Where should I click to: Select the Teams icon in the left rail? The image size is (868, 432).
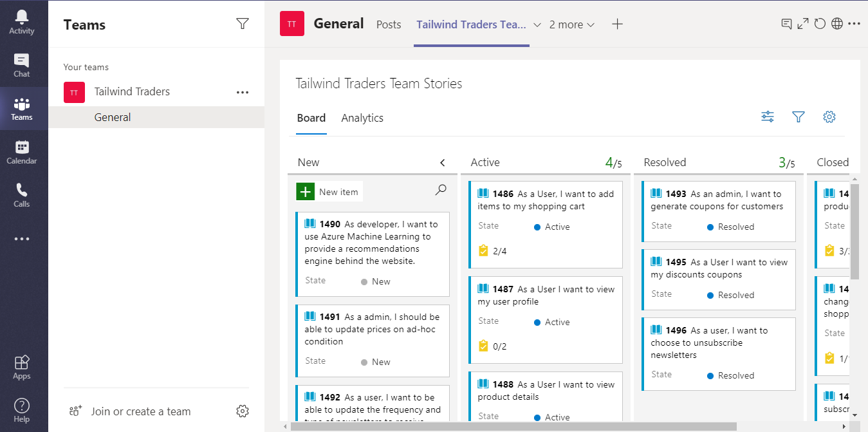click(22, 109)
